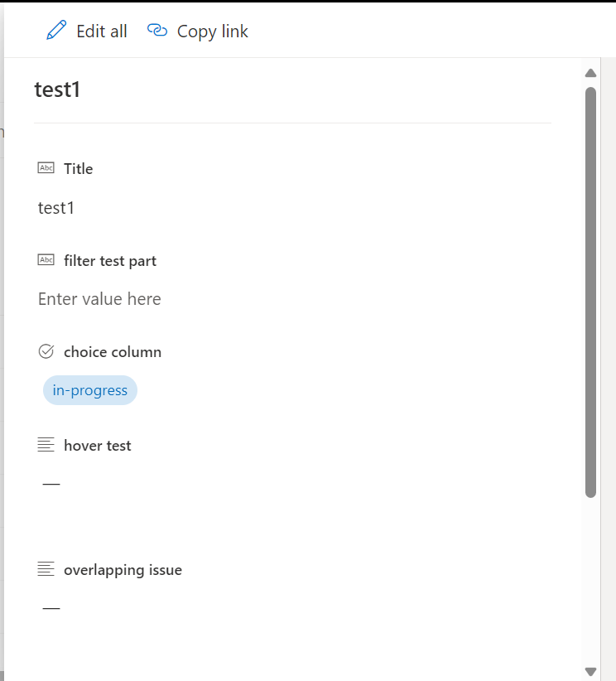Select the Edit all pencil icon
Image resolution: width=616 pixels, height=681 pixels.
55,30
